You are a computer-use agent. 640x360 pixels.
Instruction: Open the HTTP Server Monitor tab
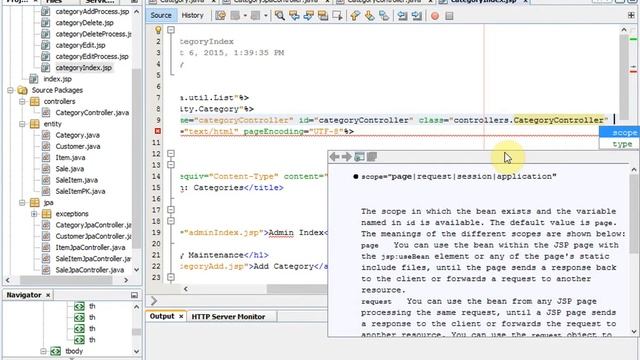[x=228, y=317]
